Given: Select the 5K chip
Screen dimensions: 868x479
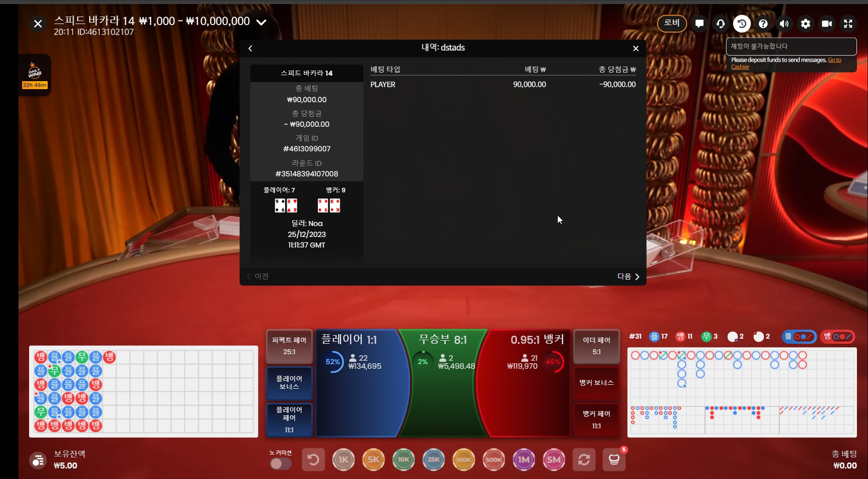Looking at the screenshot, I should 373,459.
